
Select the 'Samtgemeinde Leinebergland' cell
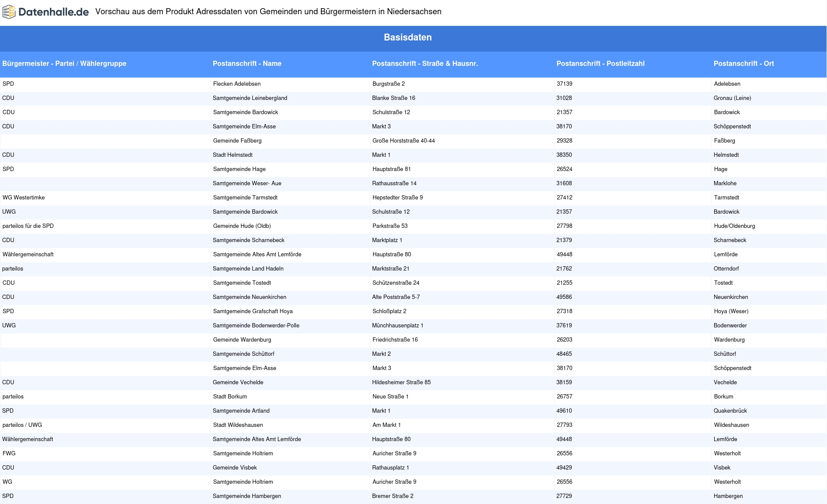tap(290, 98)
